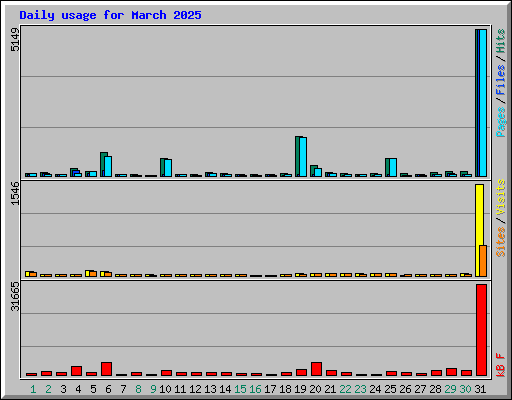Click the 5149 hits axis value
This screenshot has width=512, height=400.
pos(15,40)
